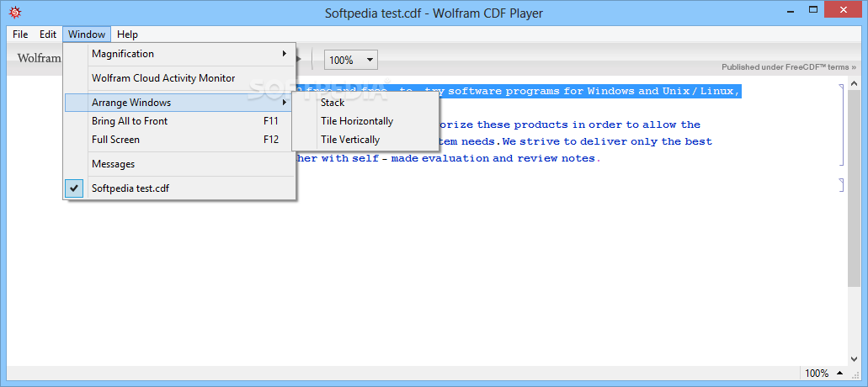The image size is (868, 387).
Task: Minimize the CDF Player window
Action: click(790, 9)
